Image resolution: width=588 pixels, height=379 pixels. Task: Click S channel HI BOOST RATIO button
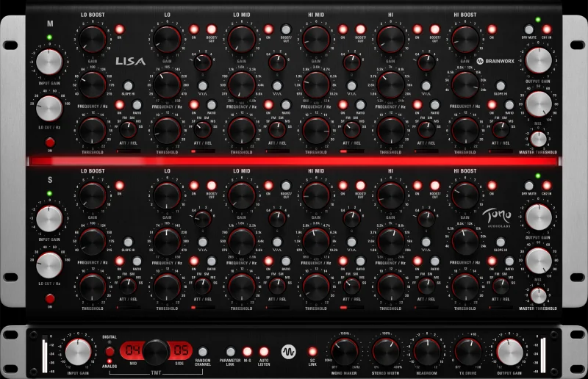point(509,261)
